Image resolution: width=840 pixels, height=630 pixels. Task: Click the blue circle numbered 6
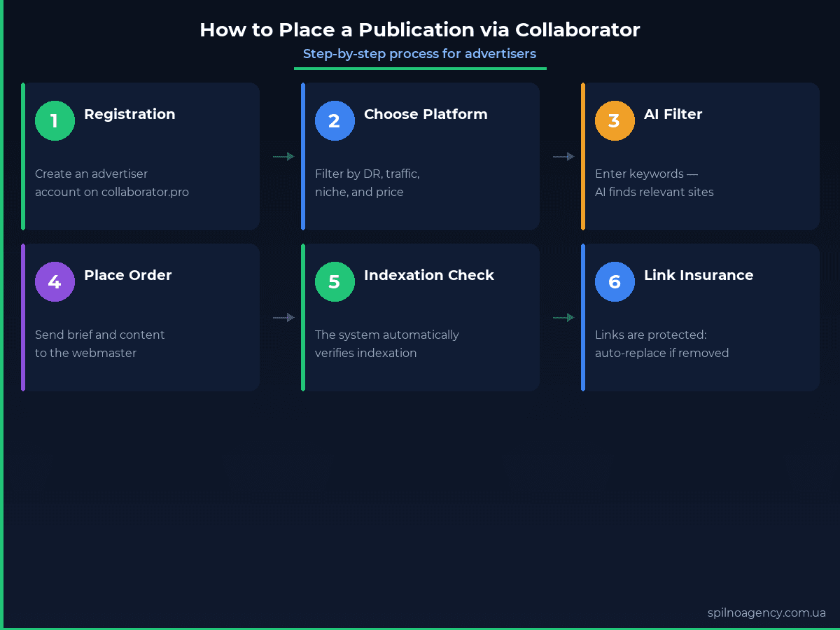[x=615, y=281]
